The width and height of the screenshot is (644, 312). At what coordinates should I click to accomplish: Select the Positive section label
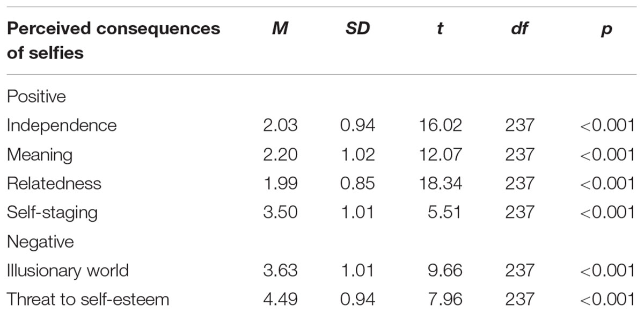36,97
